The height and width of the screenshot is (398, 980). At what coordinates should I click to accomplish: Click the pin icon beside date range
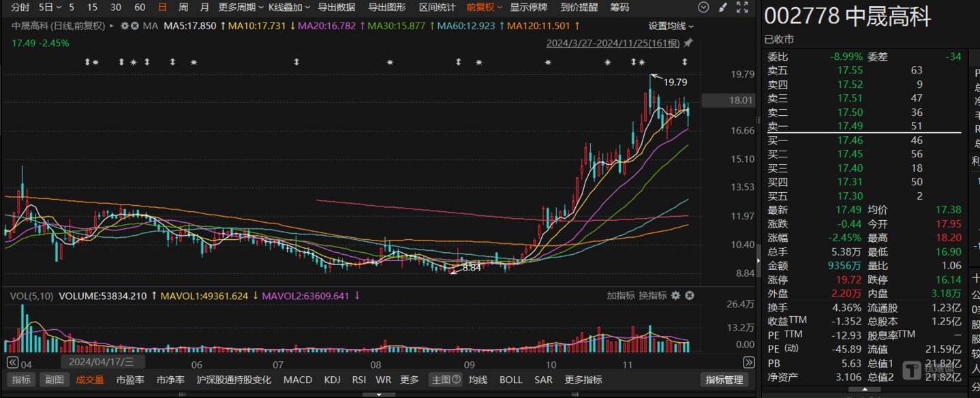point(688,43)
